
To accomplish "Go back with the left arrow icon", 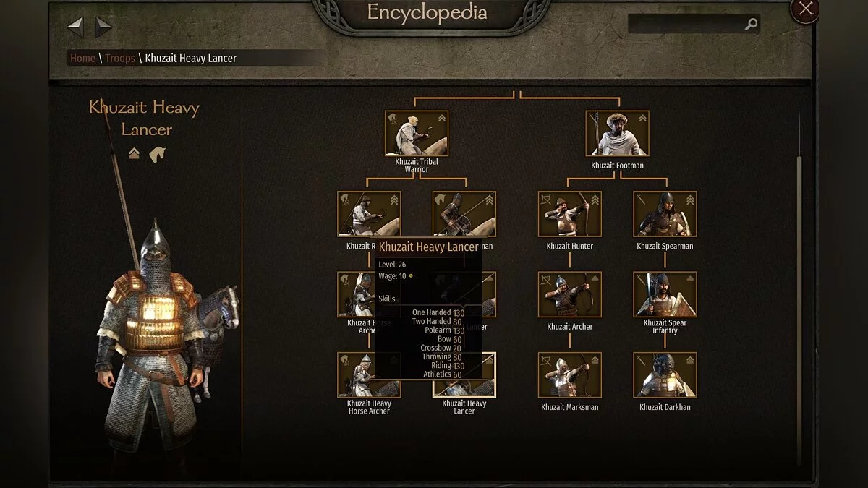I will [x=76, y=27].
